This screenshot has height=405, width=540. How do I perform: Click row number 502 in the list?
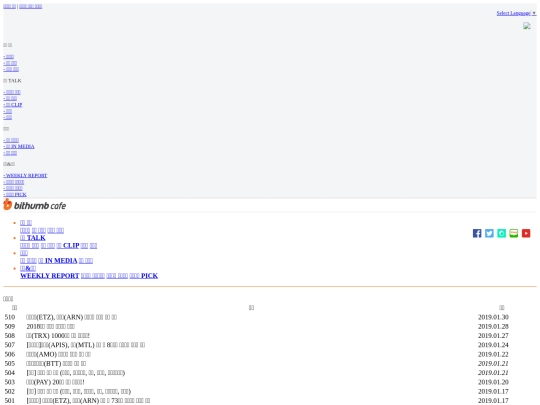tap(10, 392)
